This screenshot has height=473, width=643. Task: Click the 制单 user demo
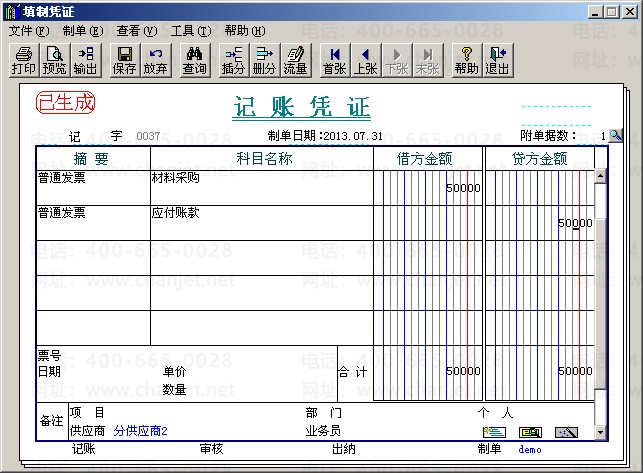529,450
